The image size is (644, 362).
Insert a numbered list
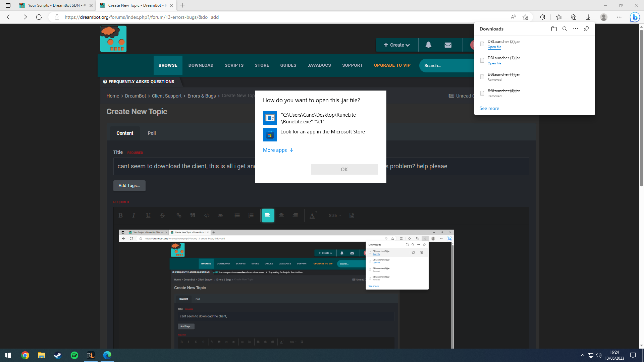click(x=251, y=216)
